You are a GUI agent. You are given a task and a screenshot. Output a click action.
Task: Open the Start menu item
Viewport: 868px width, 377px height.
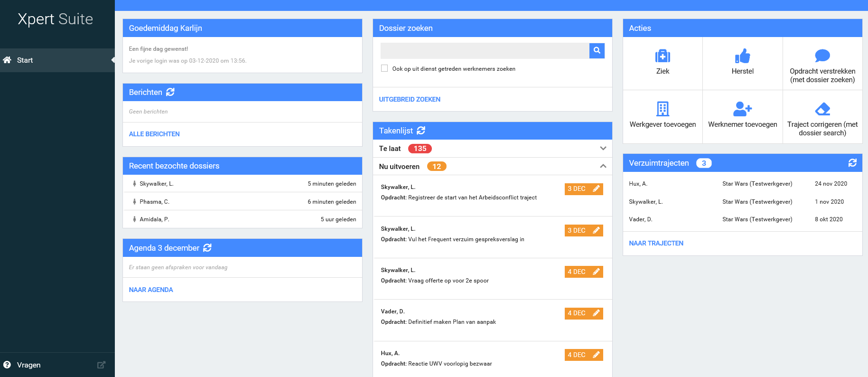(x=25, y=60)
